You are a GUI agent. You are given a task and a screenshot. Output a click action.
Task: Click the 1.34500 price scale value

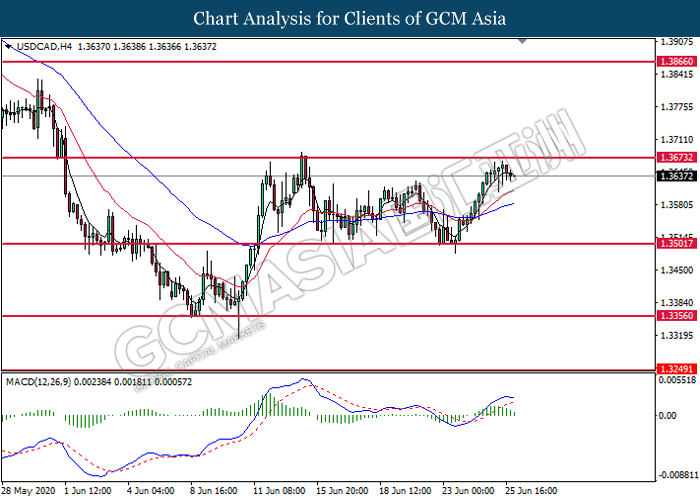coord(677,270)
